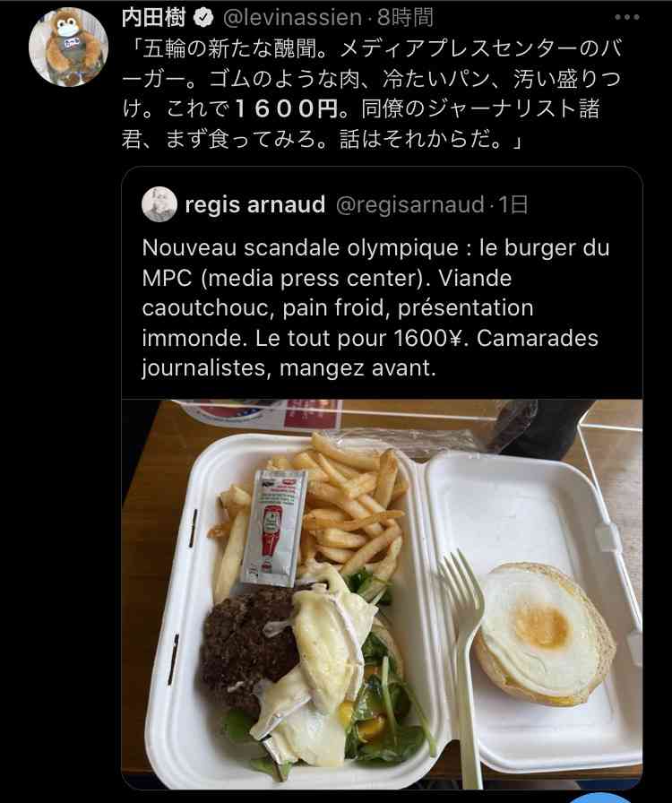672x803 pixels.
Task: Tap the fried egg bun in photo
Action: coord(544,633)
